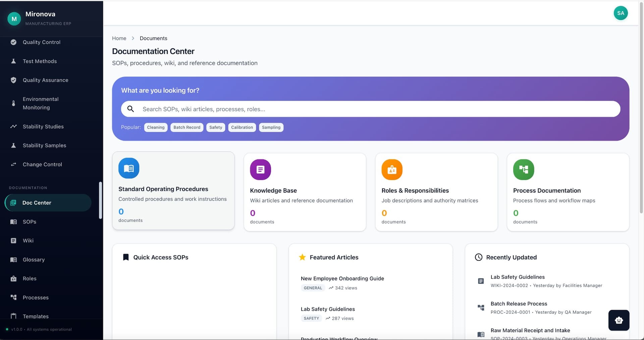Open Test Methods via the flask icon

point(13,61)
